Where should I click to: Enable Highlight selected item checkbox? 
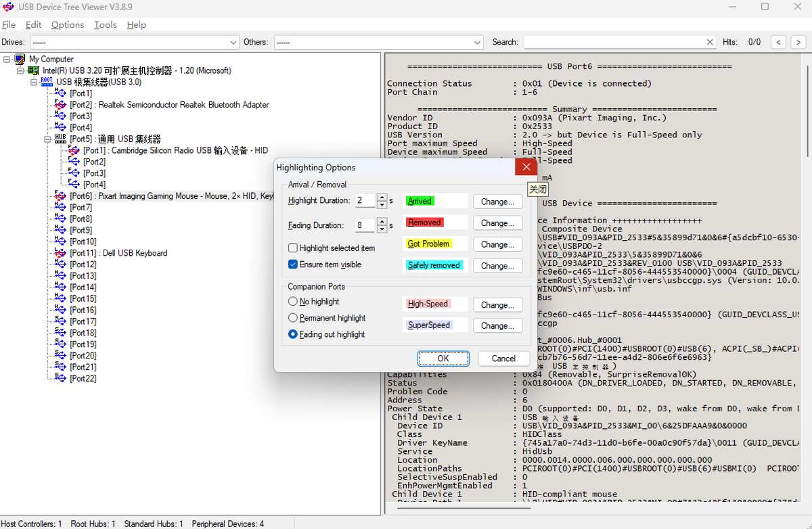point(293,248)
